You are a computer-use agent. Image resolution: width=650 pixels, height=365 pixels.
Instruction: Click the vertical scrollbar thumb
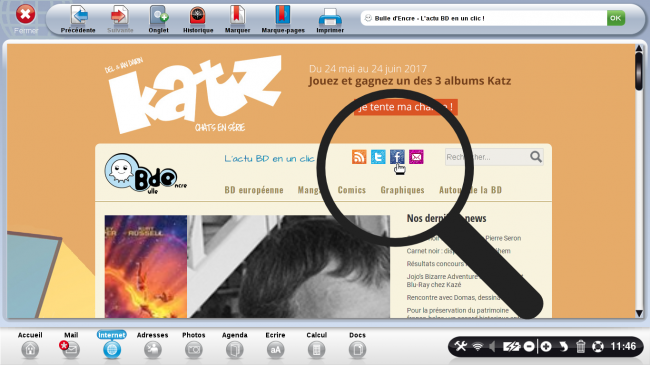click(639, 72)
